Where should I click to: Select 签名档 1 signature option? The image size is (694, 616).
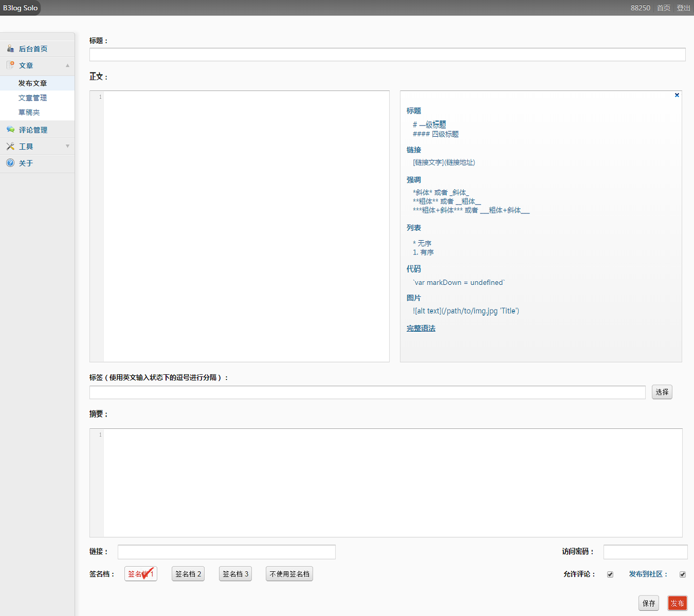(x=140, y=574)
